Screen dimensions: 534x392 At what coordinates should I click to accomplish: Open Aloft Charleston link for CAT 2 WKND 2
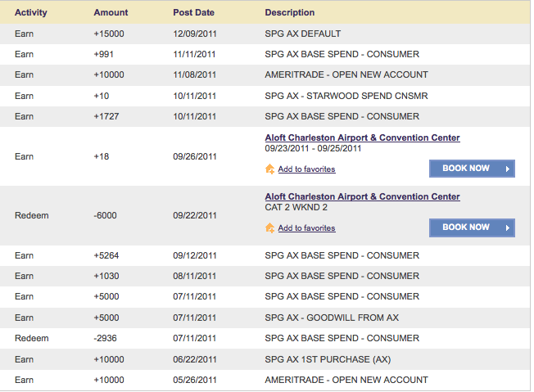click(362, 196)
